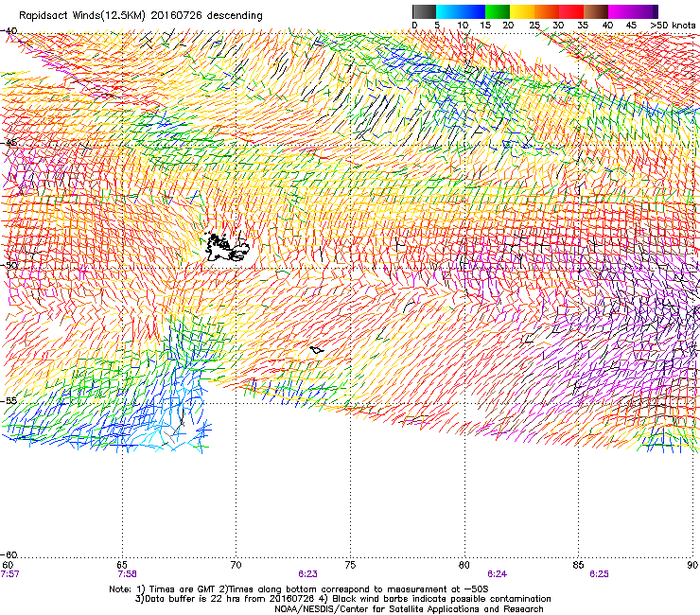Image resolution: width=700 pixels, height=615 pixels.
Task: Click the orange 25-30 knots legend swatch
Action: tap(547, 11)
